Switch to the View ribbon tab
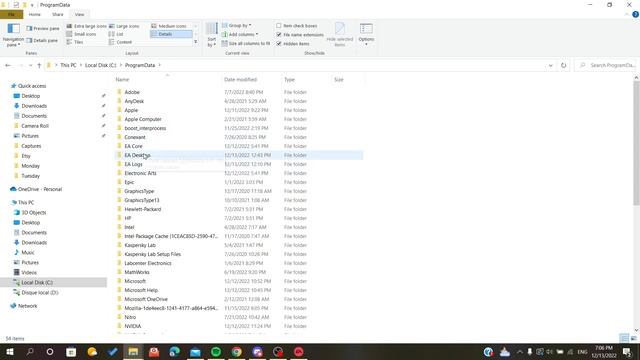This screenshot has height=360, width=640. pos(79,14)
